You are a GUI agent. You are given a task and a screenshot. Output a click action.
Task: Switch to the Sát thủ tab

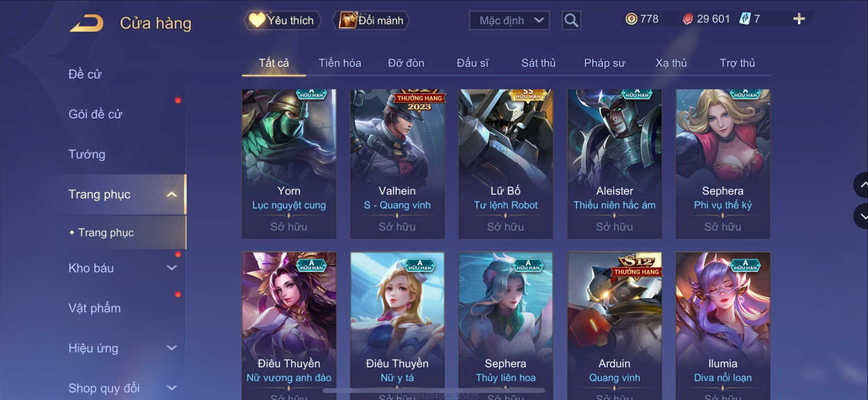pyautogui.click(x=538, y=63)
